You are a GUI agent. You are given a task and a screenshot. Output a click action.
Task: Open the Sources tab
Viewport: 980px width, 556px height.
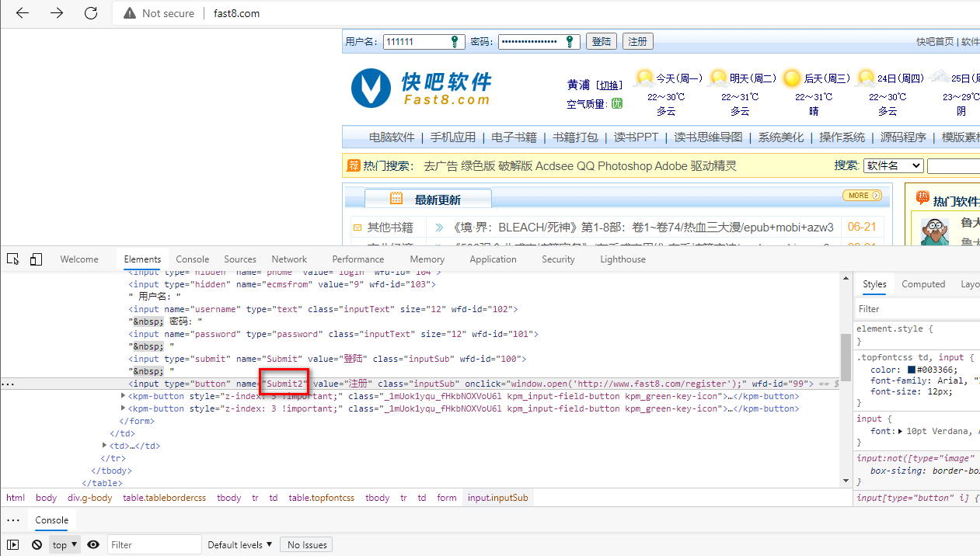(x=240, y=259)
